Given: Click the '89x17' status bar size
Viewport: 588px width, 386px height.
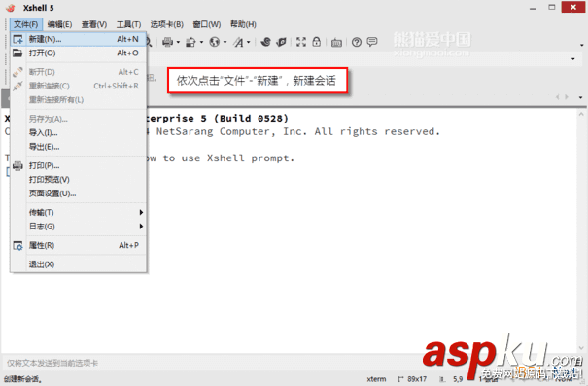Looking at the screenshot, I should point(417,379).
